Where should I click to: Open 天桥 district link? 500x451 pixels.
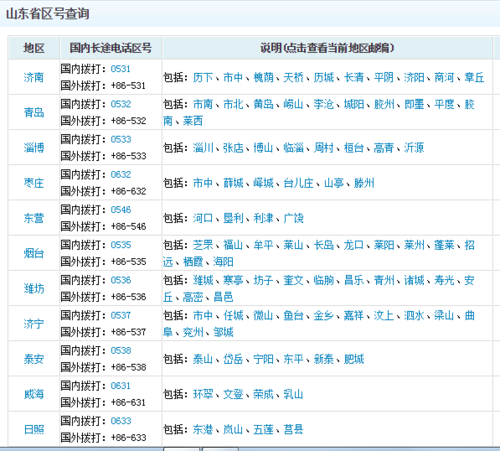(x=293, y=78)
